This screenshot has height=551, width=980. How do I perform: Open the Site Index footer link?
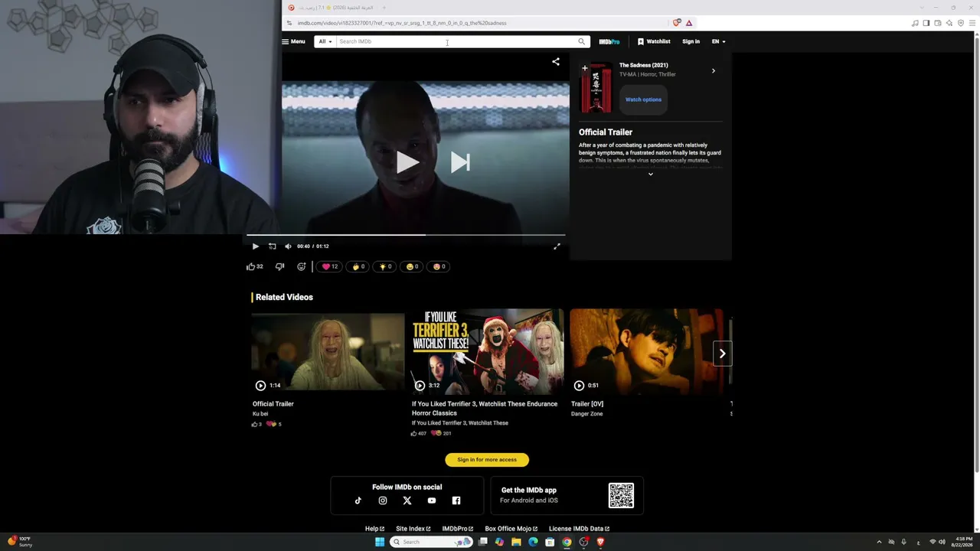click(x=413, y=529)
